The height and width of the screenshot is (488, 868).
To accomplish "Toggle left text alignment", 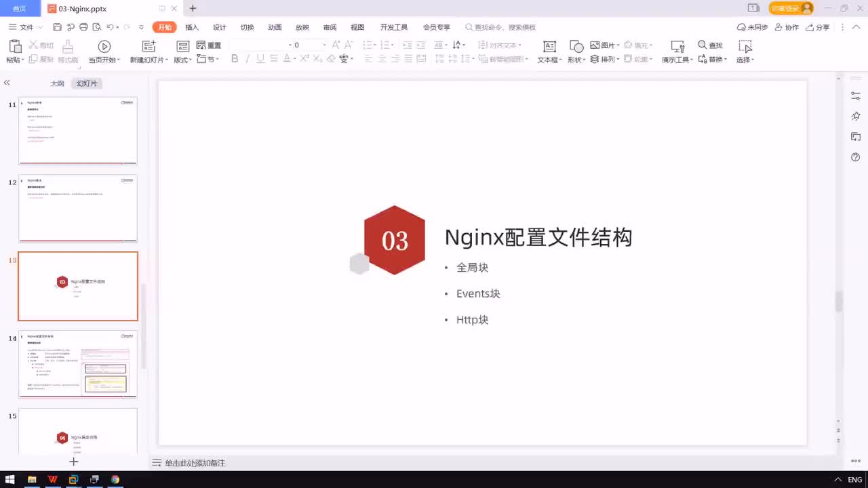I will coord(369,59).
